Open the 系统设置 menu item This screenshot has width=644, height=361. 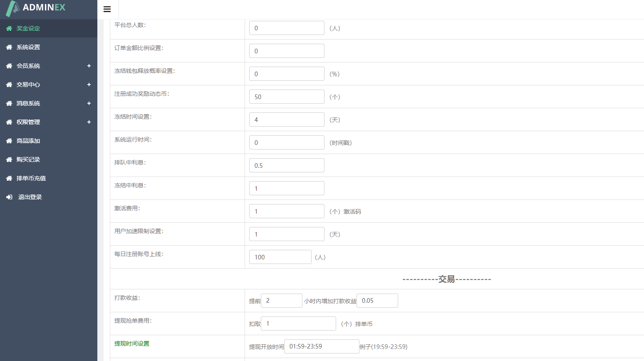point(28,47)
